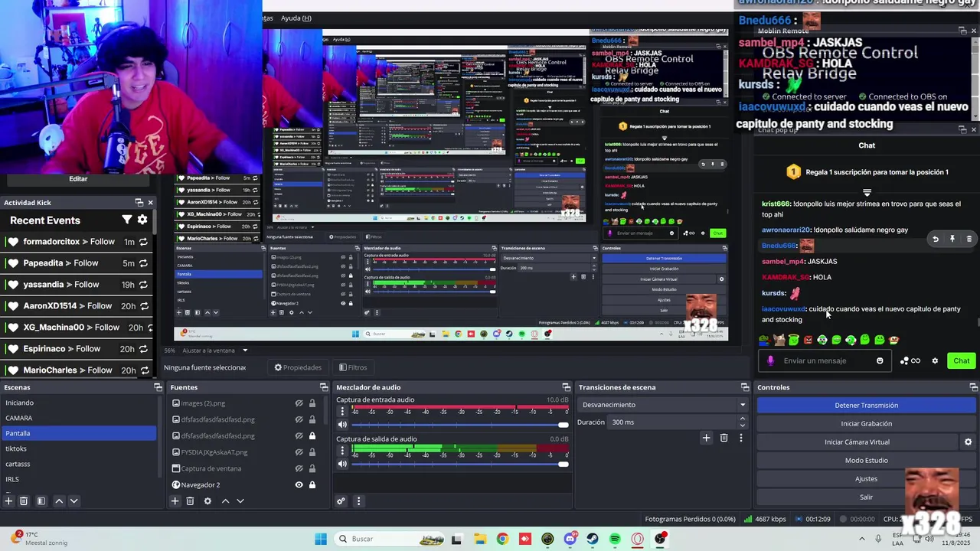Move scene up in Escenas panel
Image resolution: width=980 pixels, height=551 pixels.
pos(59,501)
